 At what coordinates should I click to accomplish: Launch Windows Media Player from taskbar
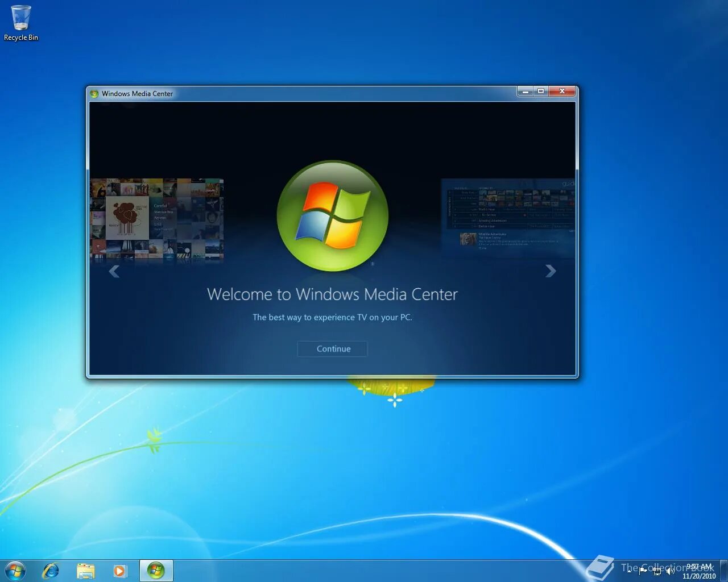[x=120, y=571]
